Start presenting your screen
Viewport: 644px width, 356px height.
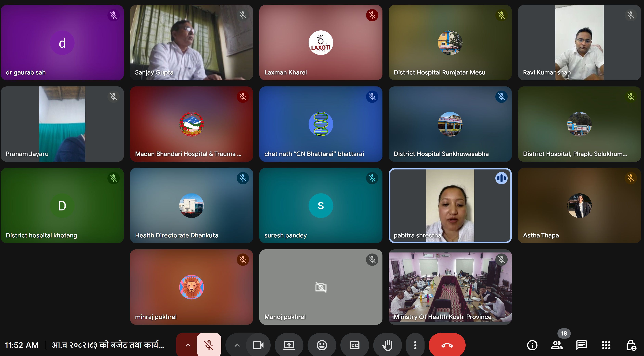(x=289, y=345)
